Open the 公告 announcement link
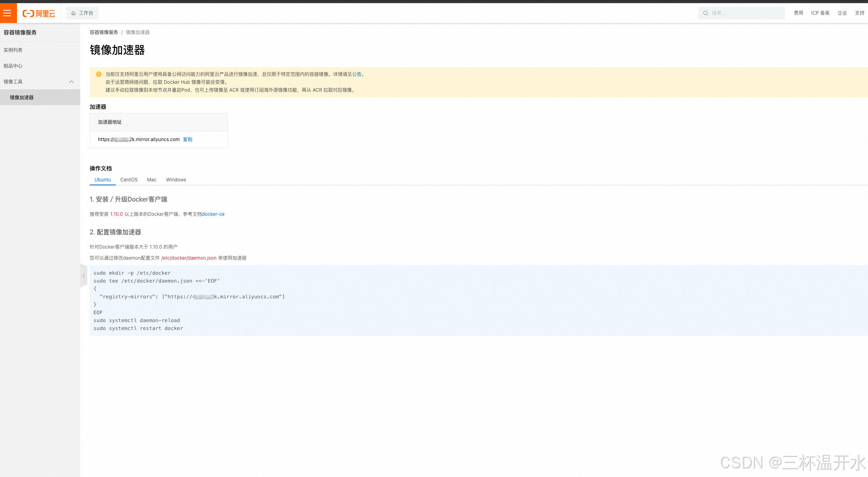The image size is (868, 477). [356, 74]
